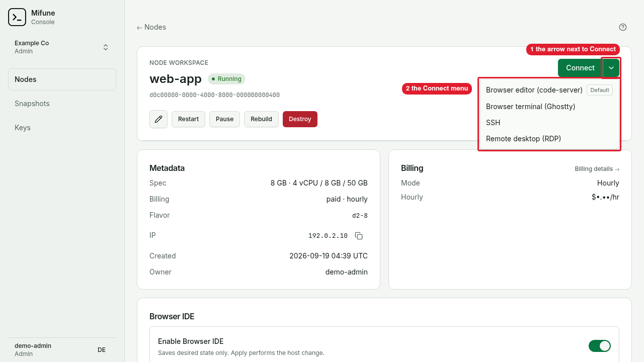
Task: Copy the IP address 192.0.2.10
Action: pyautogui.click(x=359, y=236)
